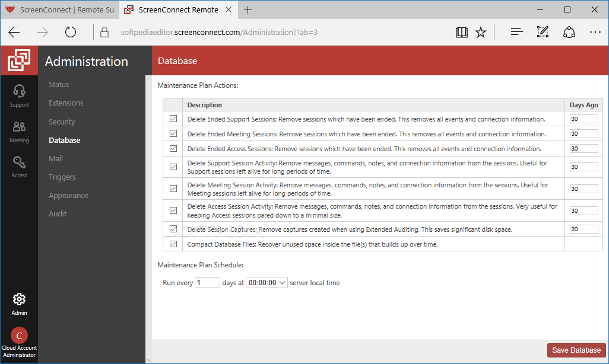Click Days Ago field for Ended Meeting Sessions
The image size is (609, 364).
point(583,133)
